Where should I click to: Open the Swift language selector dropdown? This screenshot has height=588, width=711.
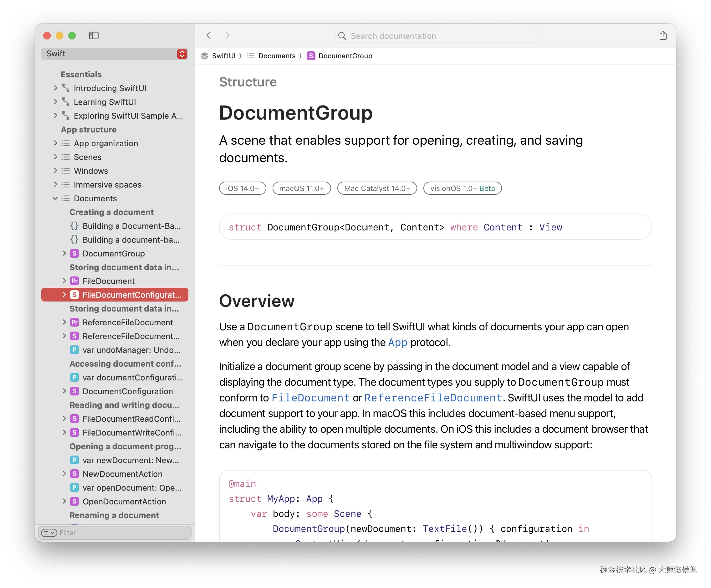[x=182, y=54]
